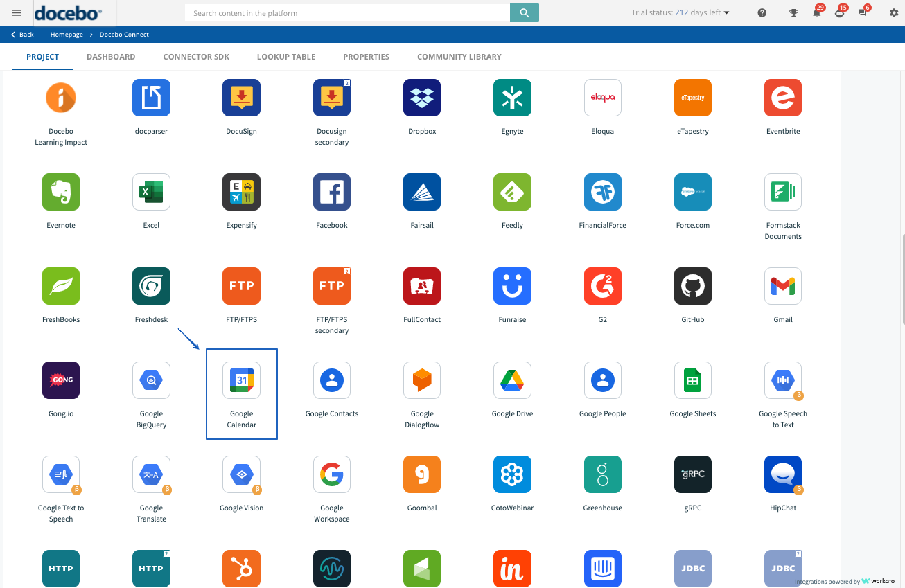Image resolution: width=905 pixels, height=588 pixels.
Task: Switch to the Dashboard tab
Action: click(x=111, y=57)
